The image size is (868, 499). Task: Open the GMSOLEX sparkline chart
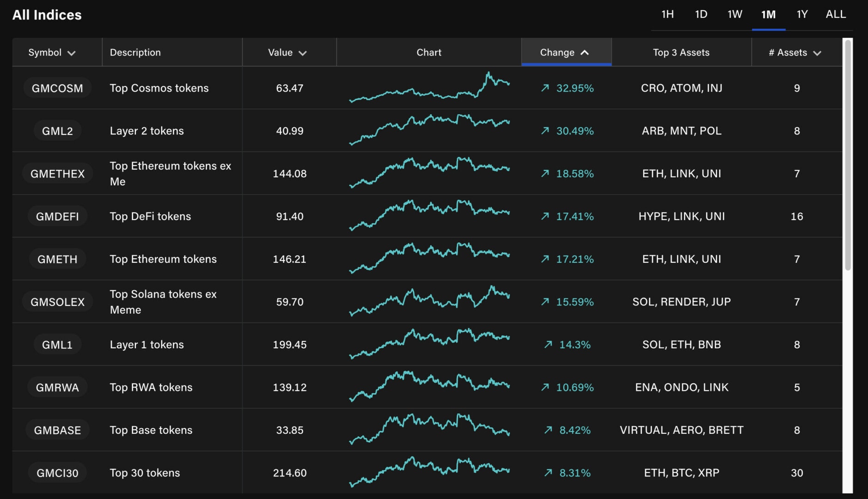pyautogui.click(x=429, y=302)
